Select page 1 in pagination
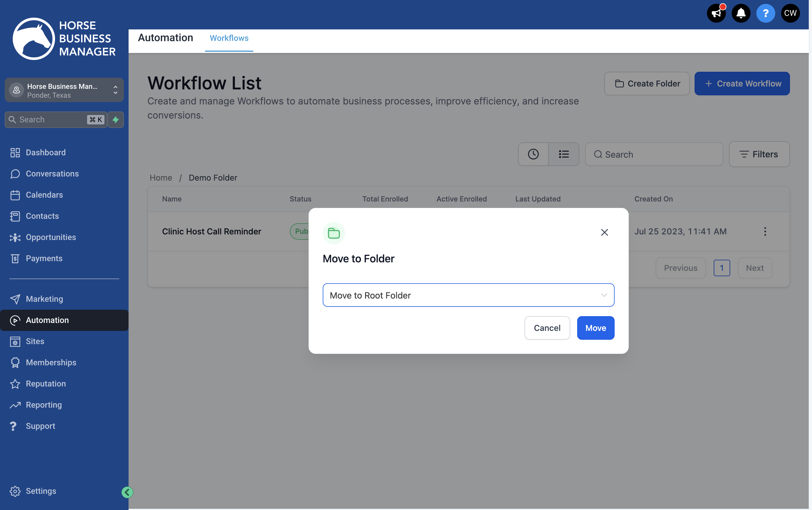The height and width of the screenshot is (510, 812). (x=722, y=268)
